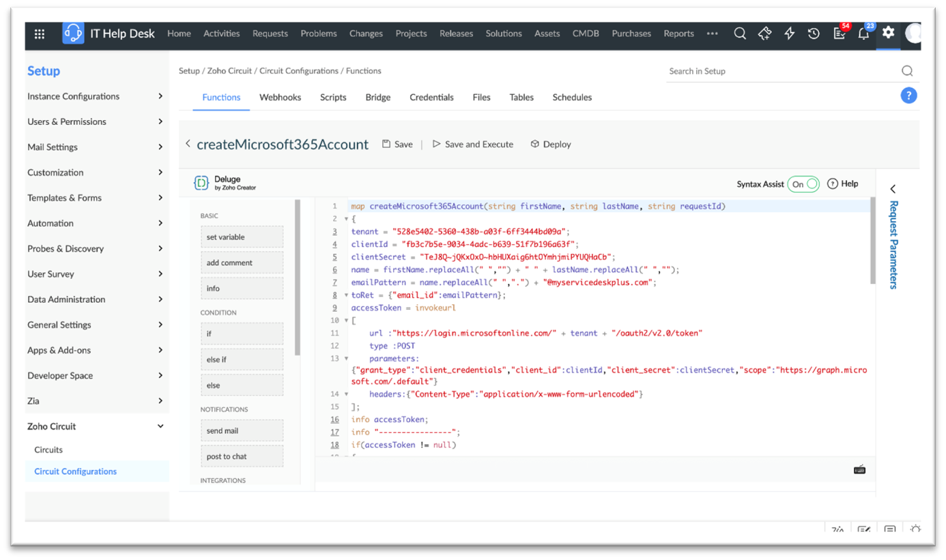The image size is (946, 560).
Task: Open the tasks icon with 54 badge
Action: tap(840, 33)
